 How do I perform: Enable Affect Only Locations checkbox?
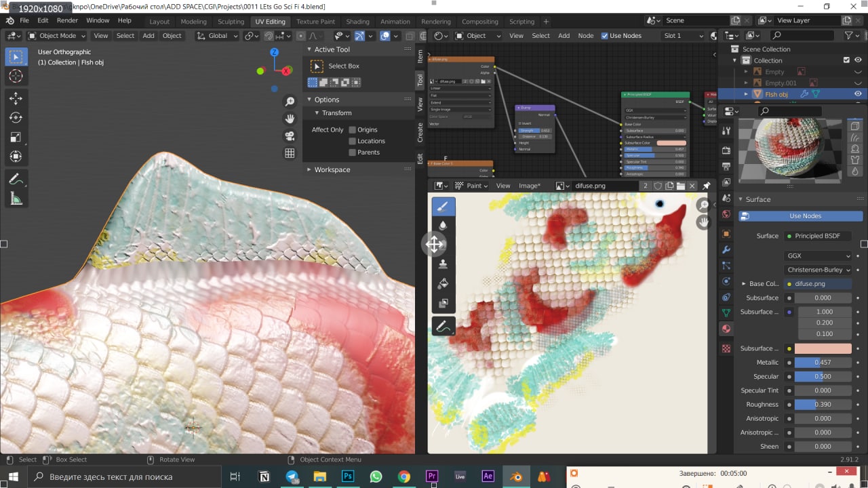[x=352, y=141]
